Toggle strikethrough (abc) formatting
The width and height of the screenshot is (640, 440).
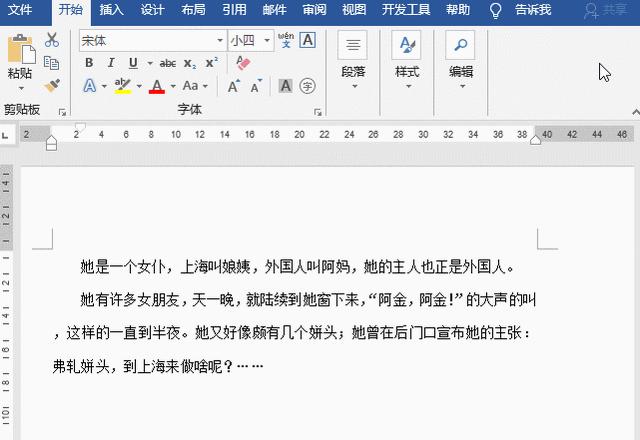pyautogui.click(x=167, y=63)
